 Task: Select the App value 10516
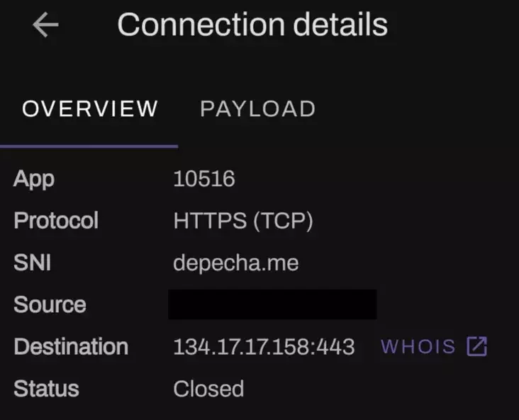coord(204,179)
